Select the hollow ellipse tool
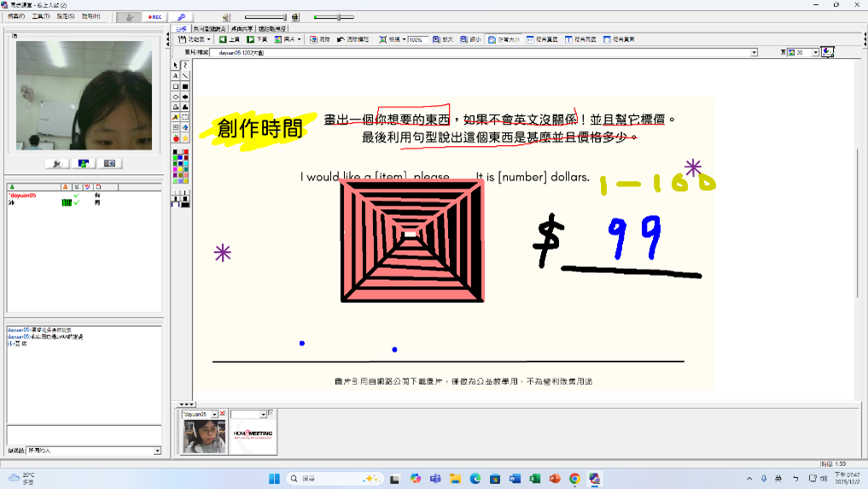 pos(176,96)
